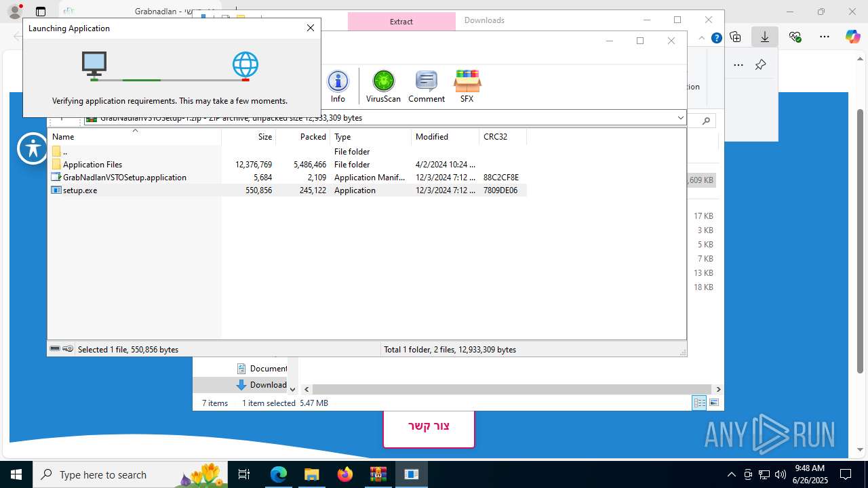This screenshot has height=488, width=868.
Task: Click the Explorer search magnifier icon
Action: click(x=706, y=121)
